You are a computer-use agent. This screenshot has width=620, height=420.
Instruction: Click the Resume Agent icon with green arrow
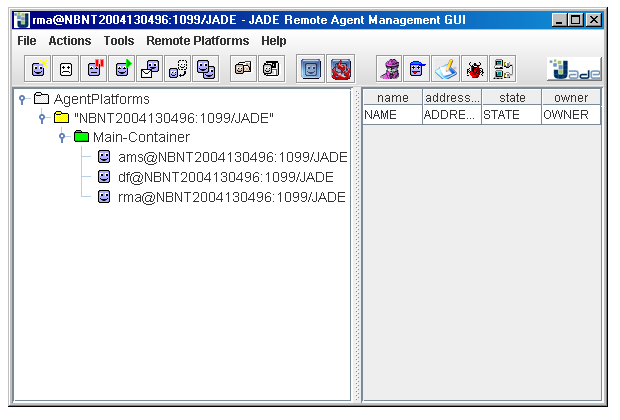click(x=122, y=69)
